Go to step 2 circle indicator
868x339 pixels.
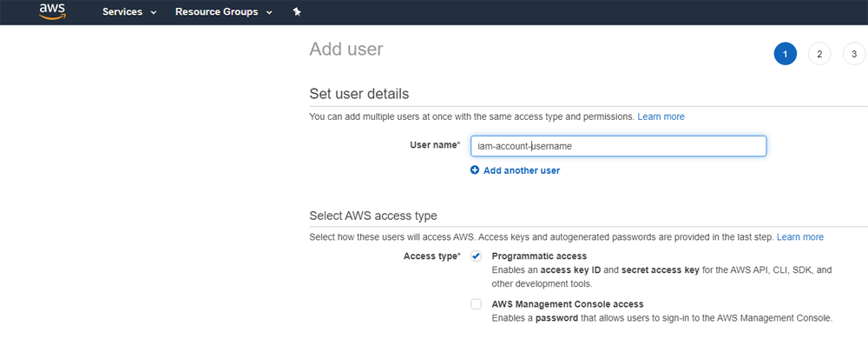pos(819,54)
